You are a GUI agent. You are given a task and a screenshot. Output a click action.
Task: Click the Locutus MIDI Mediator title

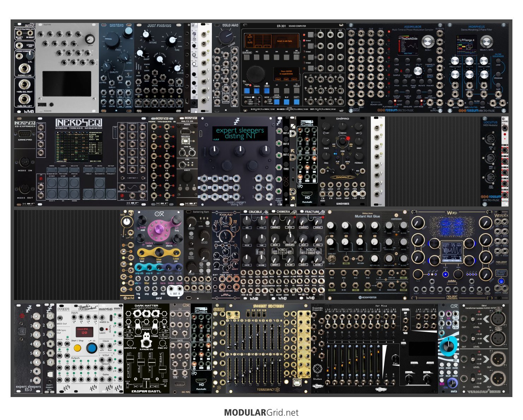(x=490, y=124)
